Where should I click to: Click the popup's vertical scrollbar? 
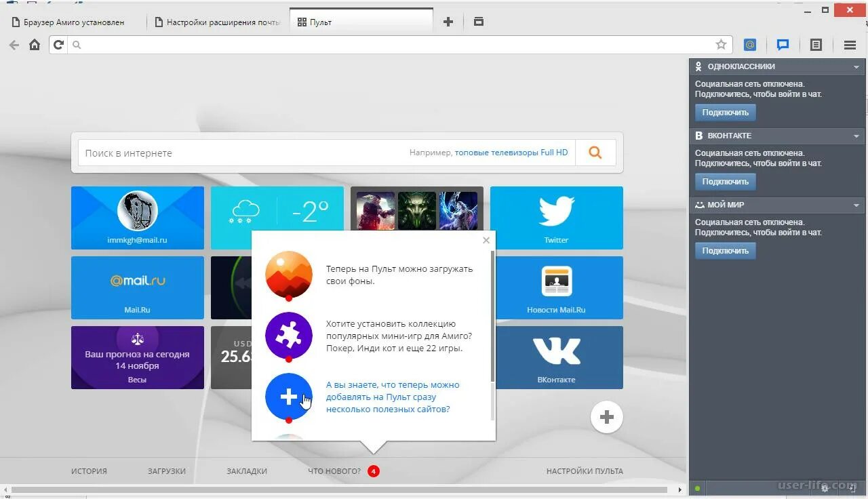(x=492, y=315)
